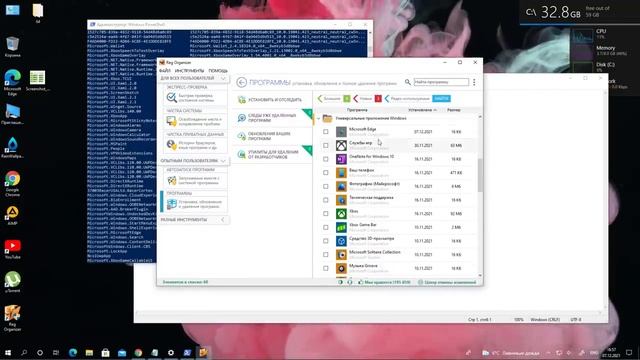This screenshot has height=360, width=640.
Task: Click the program updates icon
Action: tap(242, 136)
